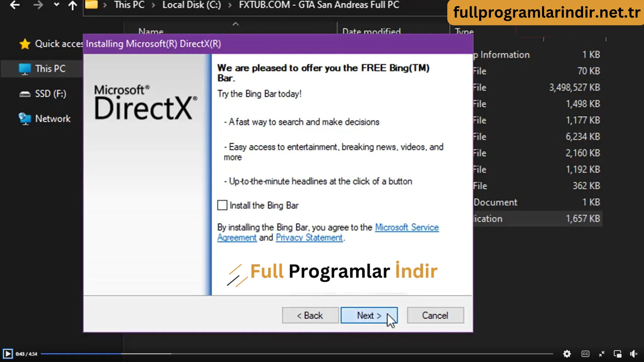The image size is (644, 362).
Task: Click the video play button control
Action: click(7, 354)
